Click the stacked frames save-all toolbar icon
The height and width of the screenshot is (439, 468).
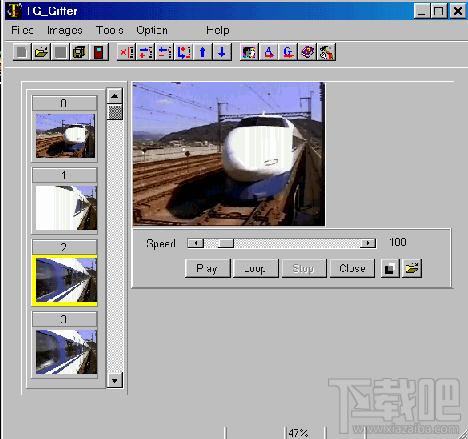79,52
